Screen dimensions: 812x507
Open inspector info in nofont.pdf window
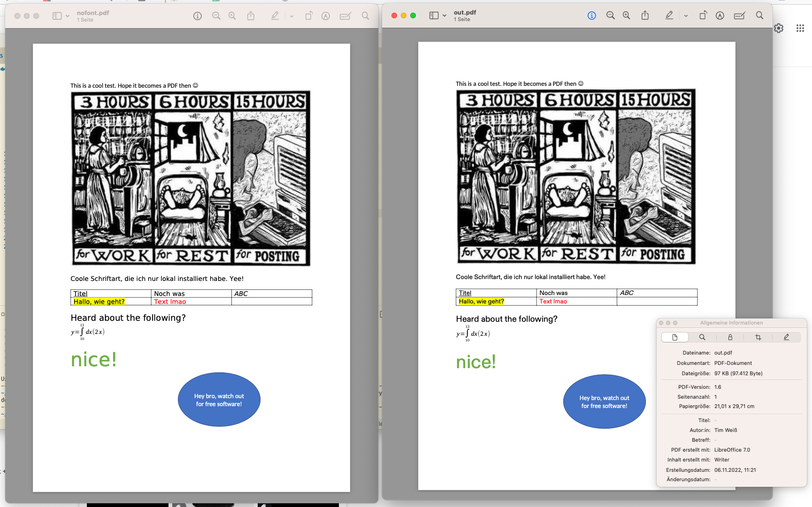[x=198, y=16]
